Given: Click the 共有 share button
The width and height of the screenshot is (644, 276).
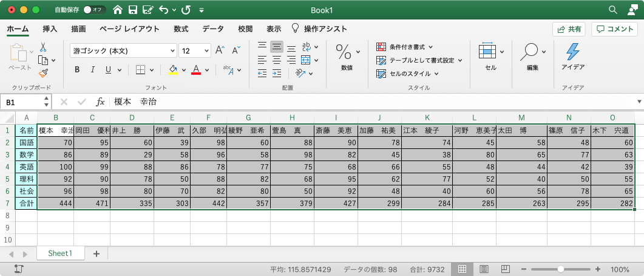Looking at the screenshot, I should [569, 29].
